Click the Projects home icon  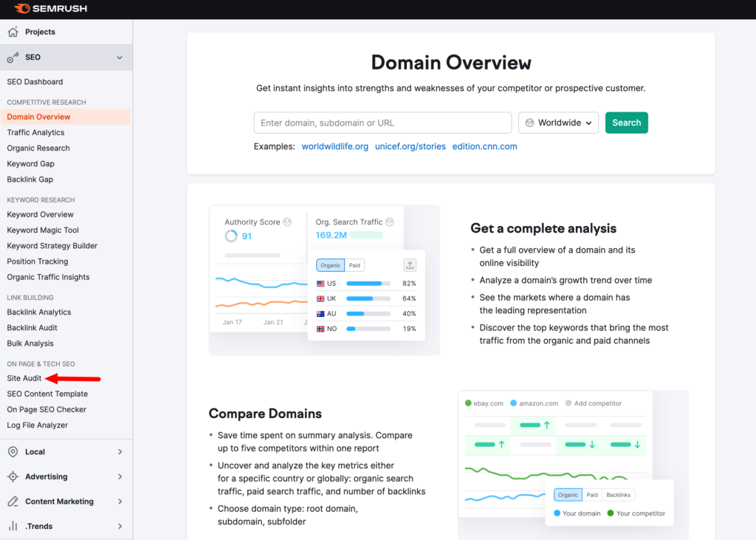[13, 32]
